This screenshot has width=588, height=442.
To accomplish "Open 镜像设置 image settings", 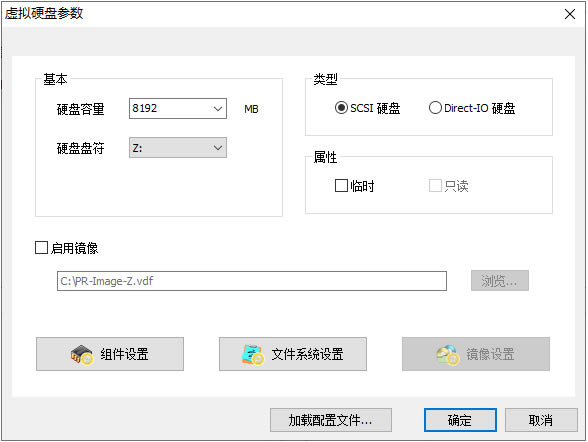I will coord(476,354).
